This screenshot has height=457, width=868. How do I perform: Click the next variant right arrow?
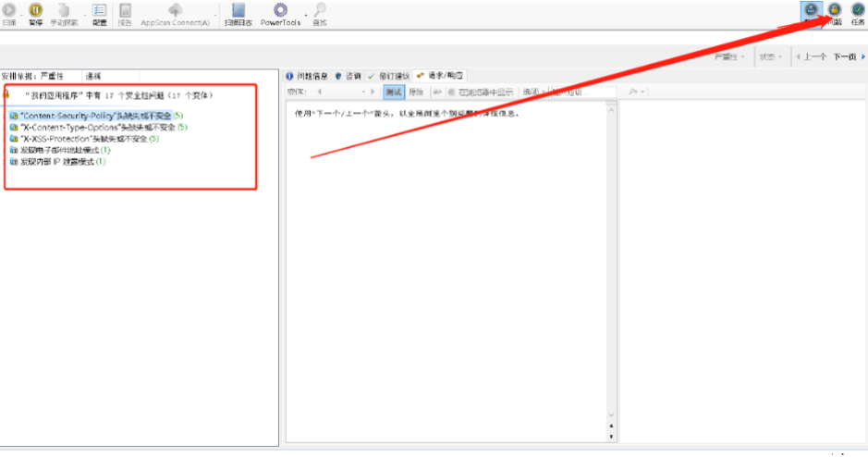(373, 92)
